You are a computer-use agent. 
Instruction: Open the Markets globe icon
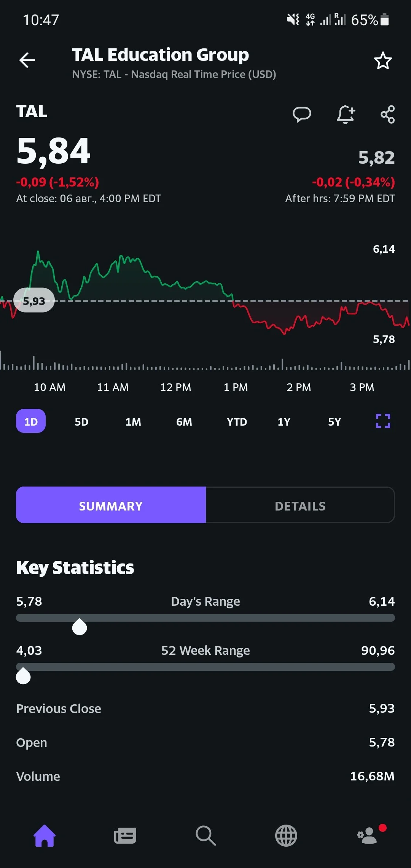tap(286, 836)
